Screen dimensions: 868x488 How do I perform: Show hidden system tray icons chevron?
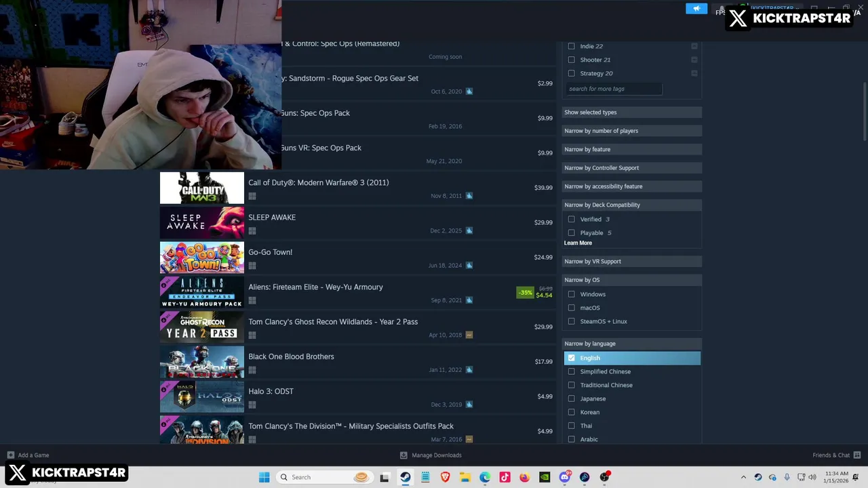click(x=743, y=477)
